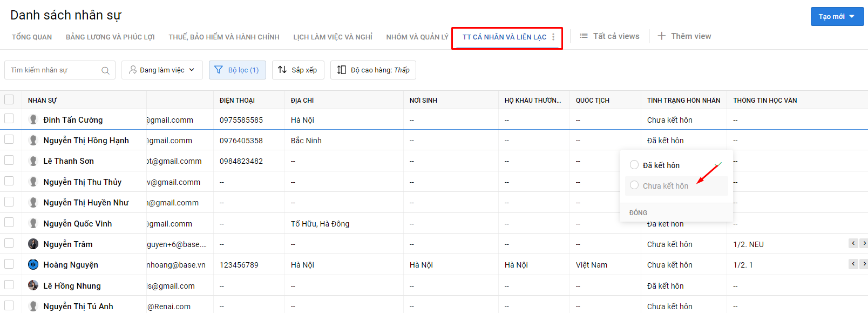Check the box for Nguyễn Thị Thu Thủy
The height and width of the screenshot is (313, 868).
[9, 181]
